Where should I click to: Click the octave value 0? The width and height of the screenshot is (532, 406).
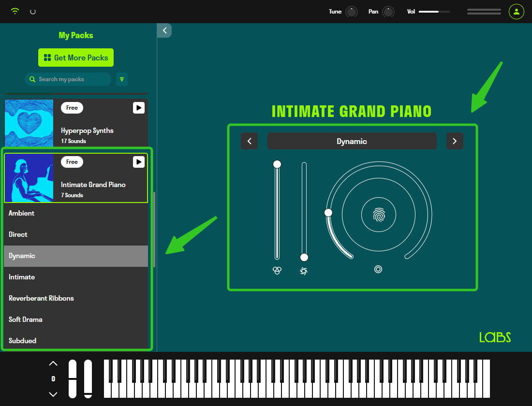click(53, 379)
